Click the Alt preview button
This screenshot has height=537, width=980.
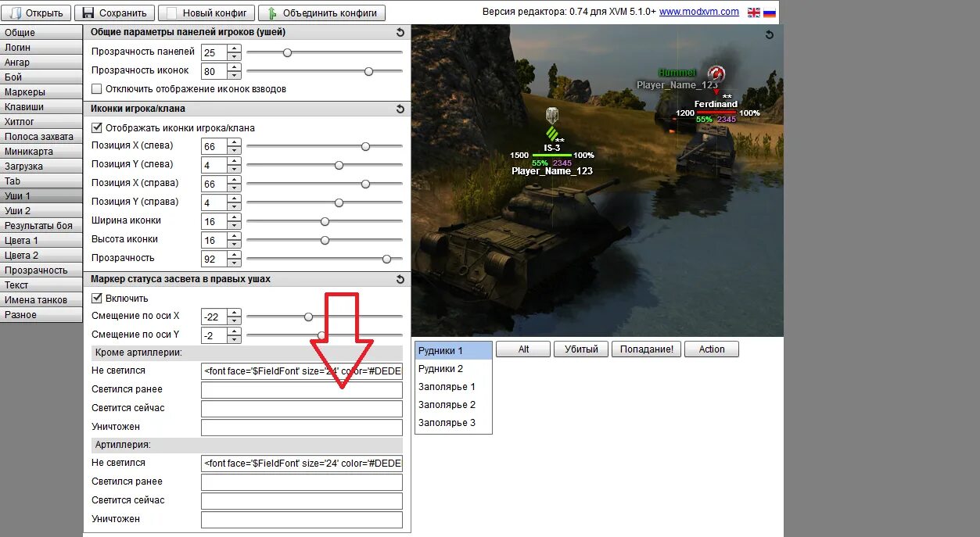(x=523, y=349)
